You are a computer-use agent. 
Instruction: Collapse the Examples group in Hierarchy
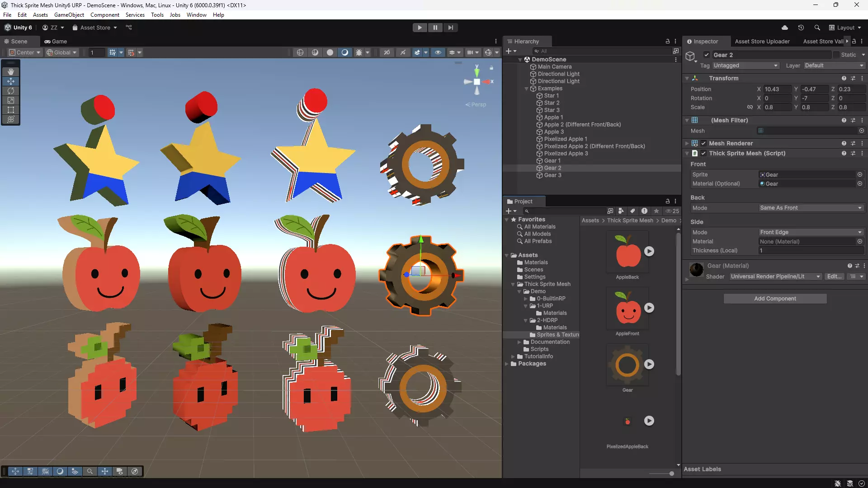(x=526, y=89)
